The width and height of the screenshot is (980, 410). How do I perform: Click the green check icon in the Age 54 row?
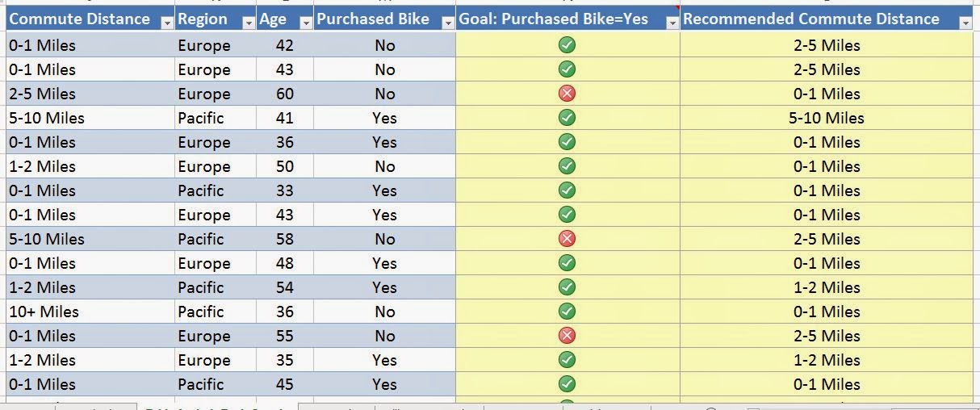click(567, 287)
